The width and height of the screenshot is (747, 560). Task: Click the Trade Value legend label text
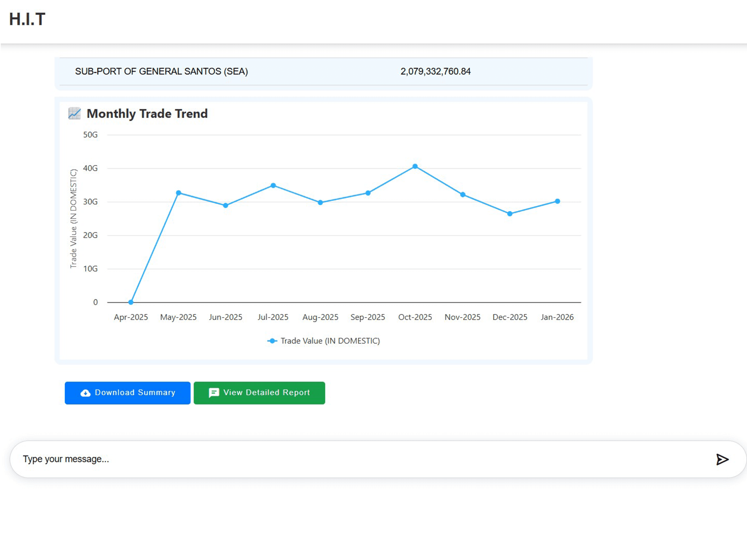[330, 341]
